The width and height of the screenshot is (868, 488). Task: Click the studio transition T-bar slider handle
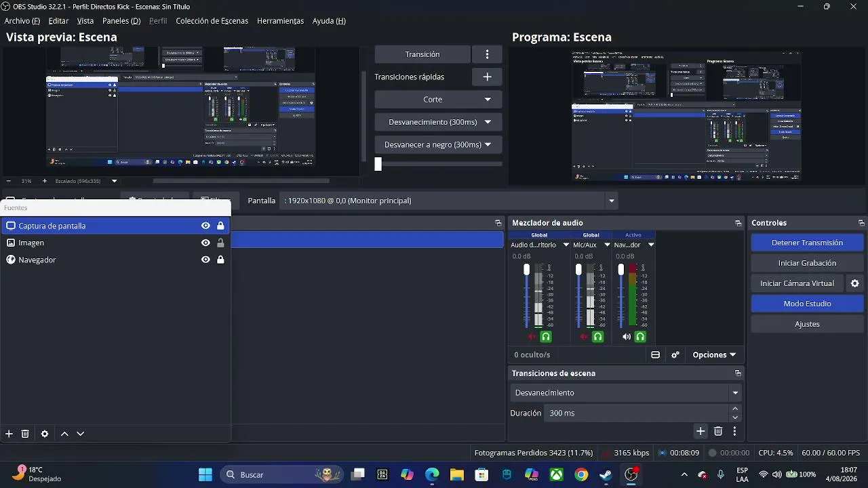(378, 164)
